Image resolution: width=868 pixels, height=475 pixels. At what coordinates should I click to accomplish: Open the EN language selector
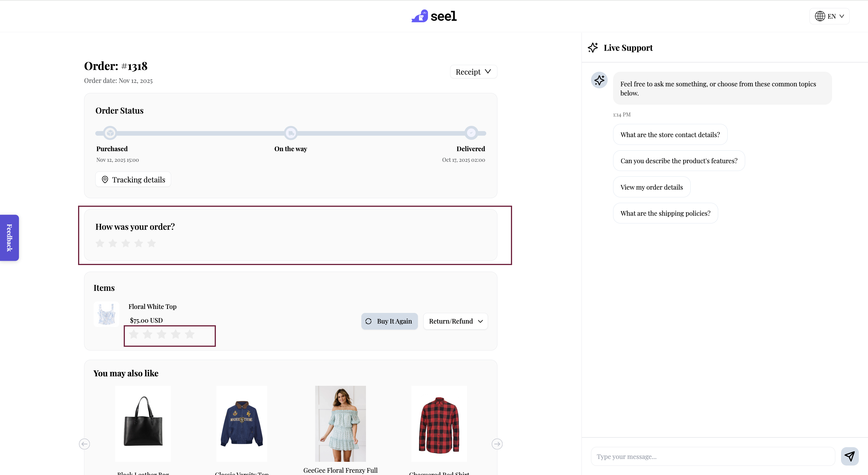click(829, 16)
